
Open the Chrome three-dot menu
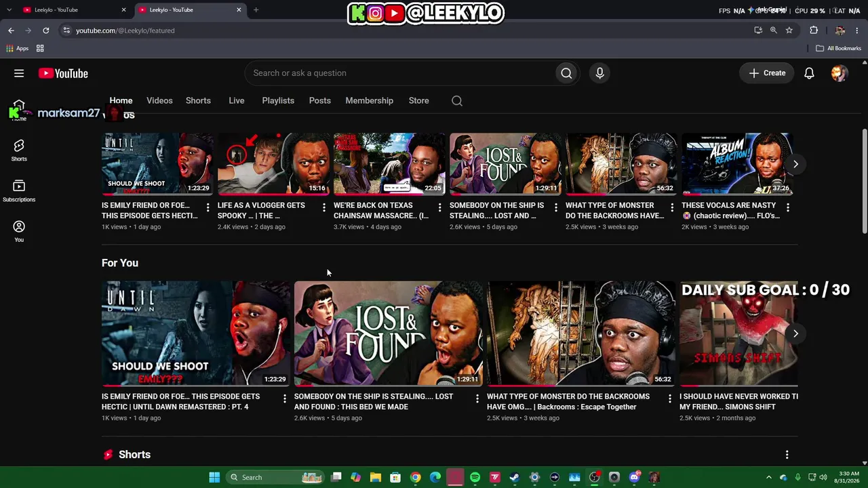click(857, 30)
